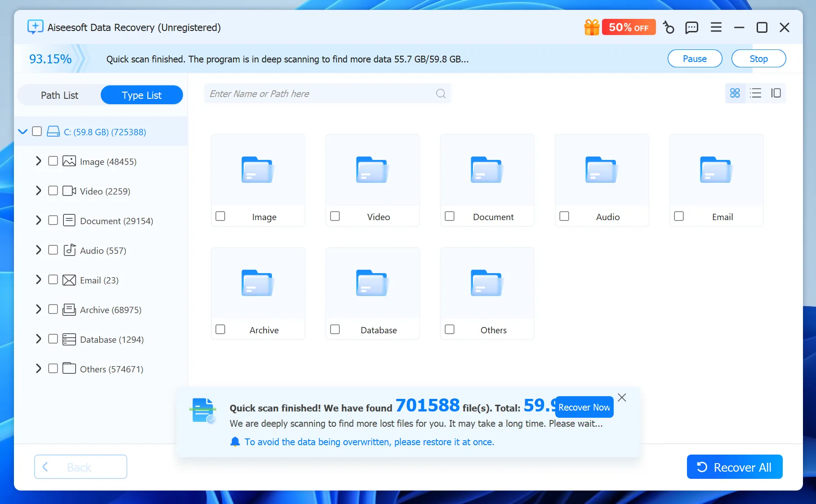The image size is (816, 504).
Task: Tick the Database folder card checkbox
Action: click(335, 329)
